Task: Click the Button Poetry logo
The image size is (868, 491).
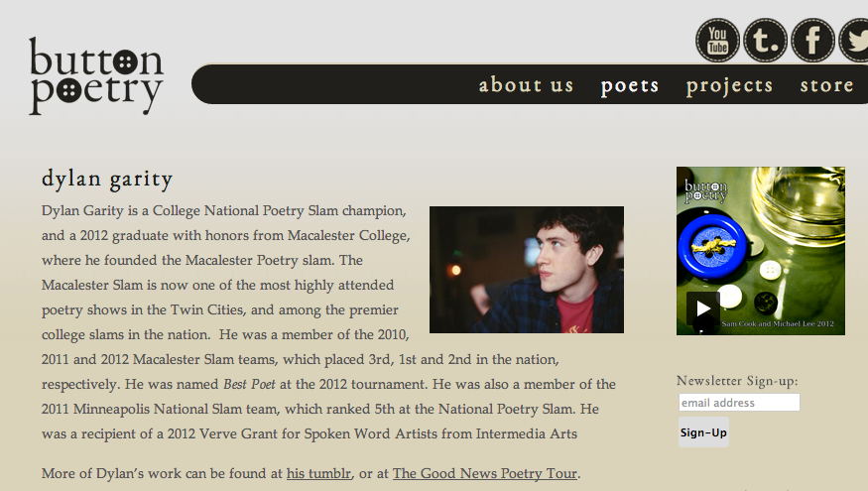Action: (x=95, y=76)
